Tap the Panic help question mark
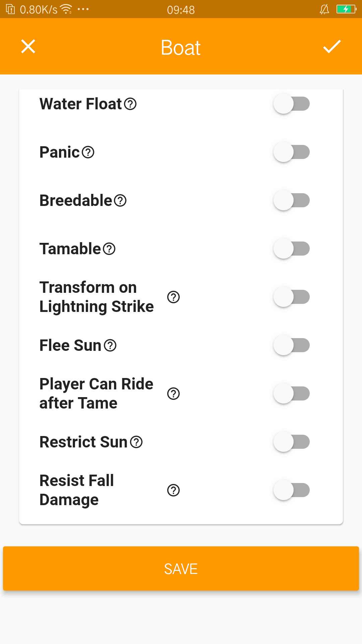The image size is (362, 644). coord(88,152)
